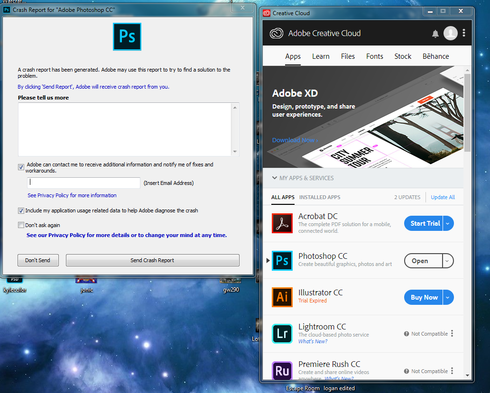The image size is (490, 393).
Task: Open the Creative Cloud three-dot menu
Action: coord(464,33)
